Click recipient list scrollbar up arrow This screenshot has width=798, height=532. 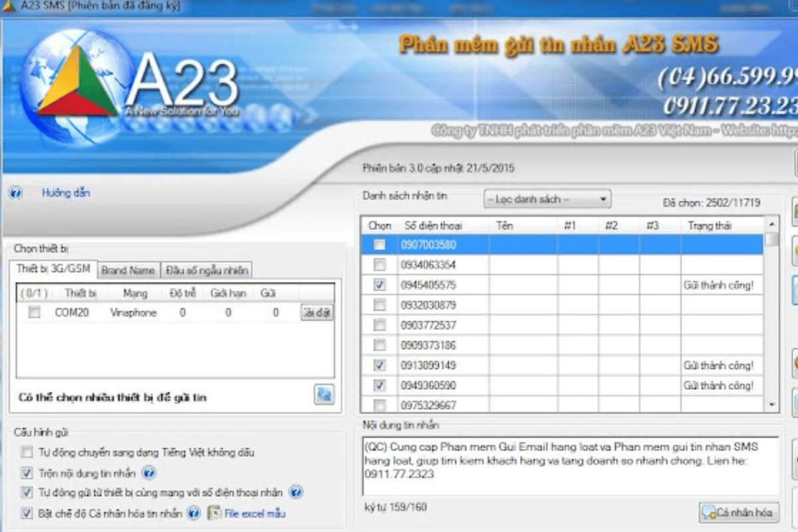click(x=771, y=224)
